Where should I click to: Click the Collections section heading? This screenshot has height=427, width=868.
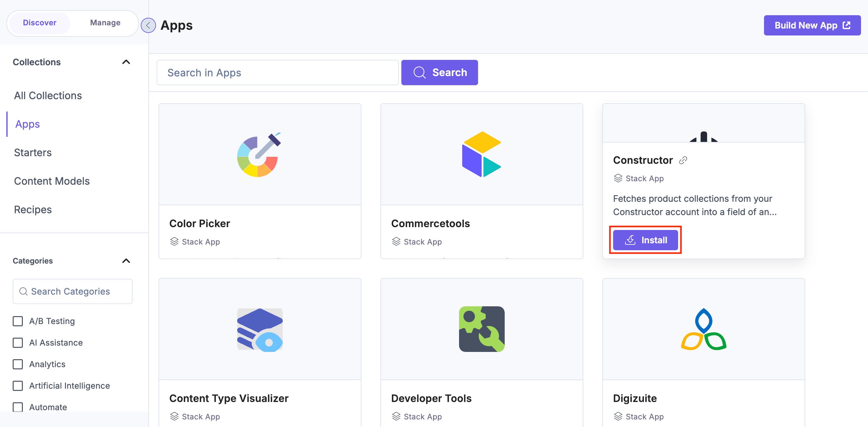(x=37, y=62)
